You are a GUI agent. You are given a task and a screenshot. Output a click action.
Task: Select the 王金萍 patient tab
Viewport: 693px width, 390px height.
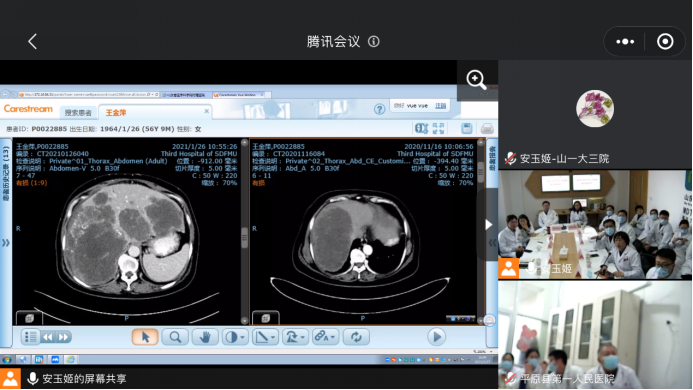[x=116, y=113]
